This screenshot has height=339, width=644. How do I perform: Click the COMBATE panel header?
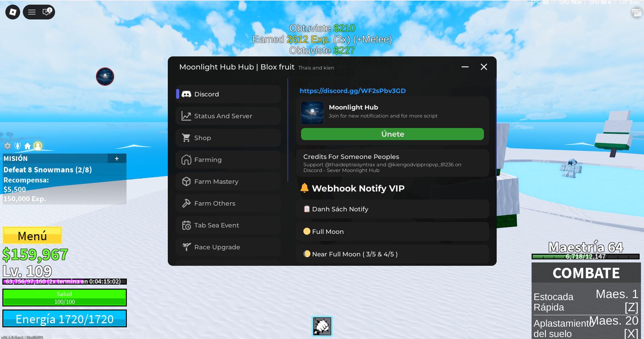[x=586, y=273]
